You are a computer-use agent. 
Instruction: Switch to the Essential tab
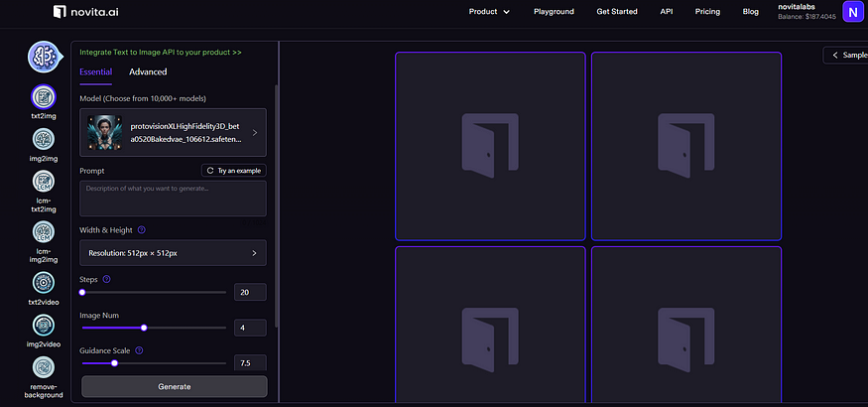click(96, 71)
